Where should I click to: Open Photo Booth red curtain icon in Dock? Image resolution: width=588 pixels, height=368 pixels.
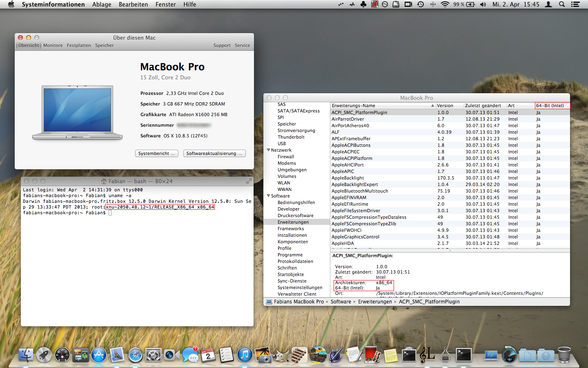coord(372,355)
